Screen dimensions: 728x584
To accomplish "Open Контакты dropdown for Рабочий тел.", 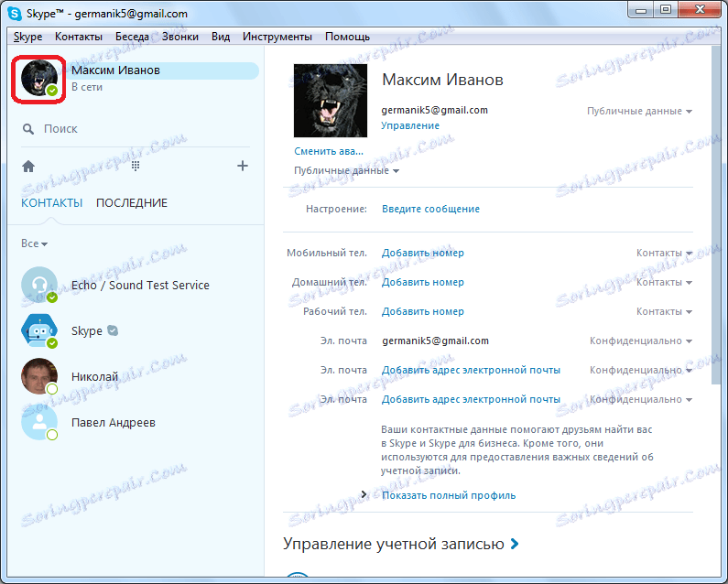I will tap(664, 311).
